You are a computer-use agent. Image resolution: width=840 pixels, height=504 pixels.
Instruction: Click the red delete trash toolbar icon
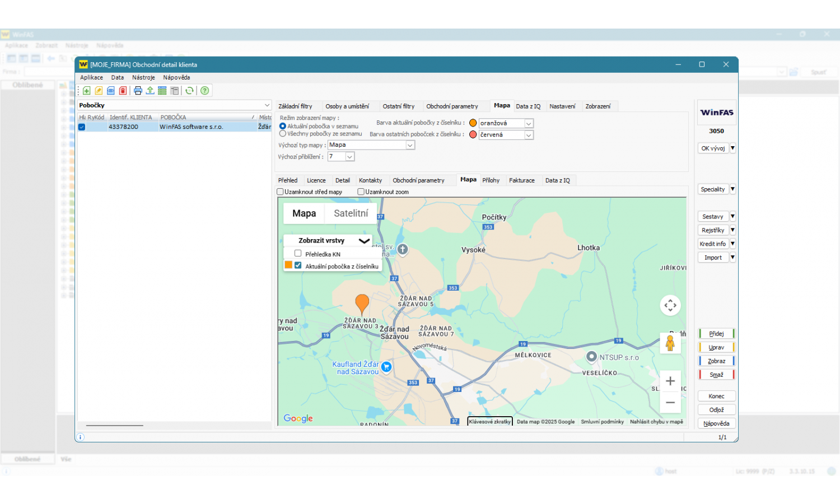tap(123, 91)
